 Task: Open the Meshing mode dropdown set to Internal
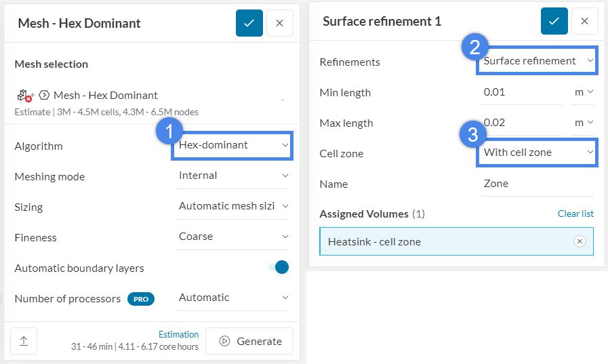[x=232, y=176]
